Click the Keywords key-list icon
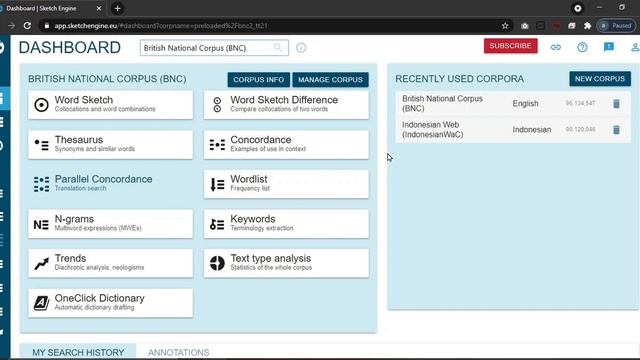Viewport: 640px width, 360px height. (x=217, y=224)
